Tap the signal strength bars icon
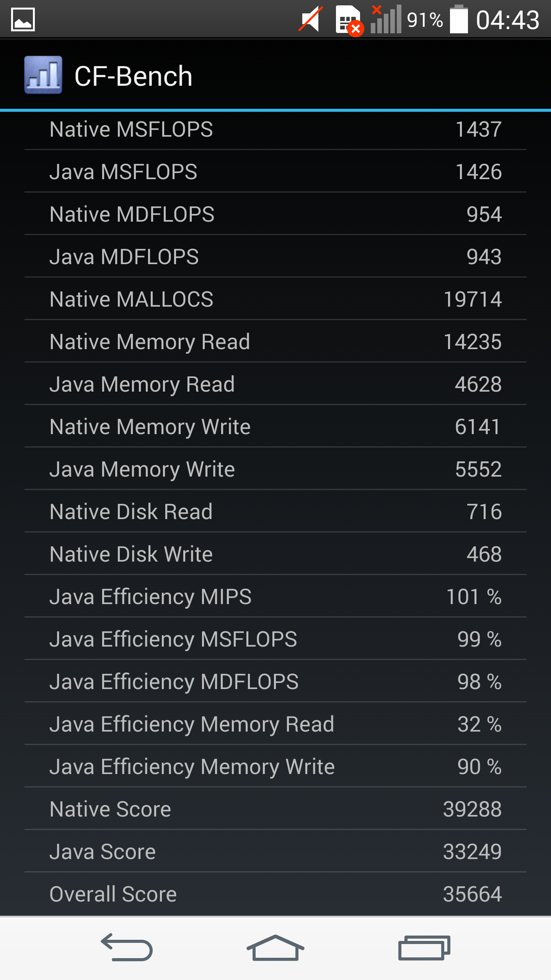This screenshot has width=551, height=980. tap(386, 19)
